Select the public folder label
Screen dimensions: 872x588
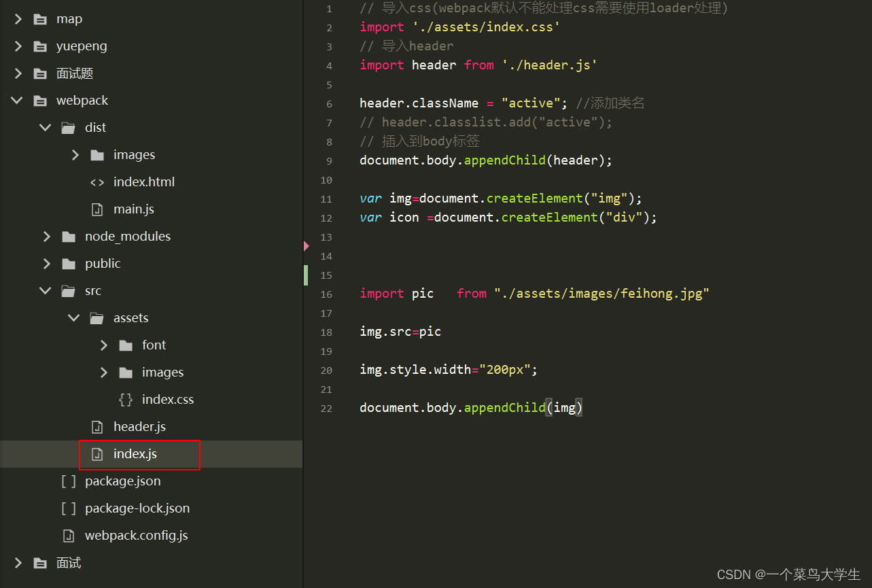(x=103, y=264)
